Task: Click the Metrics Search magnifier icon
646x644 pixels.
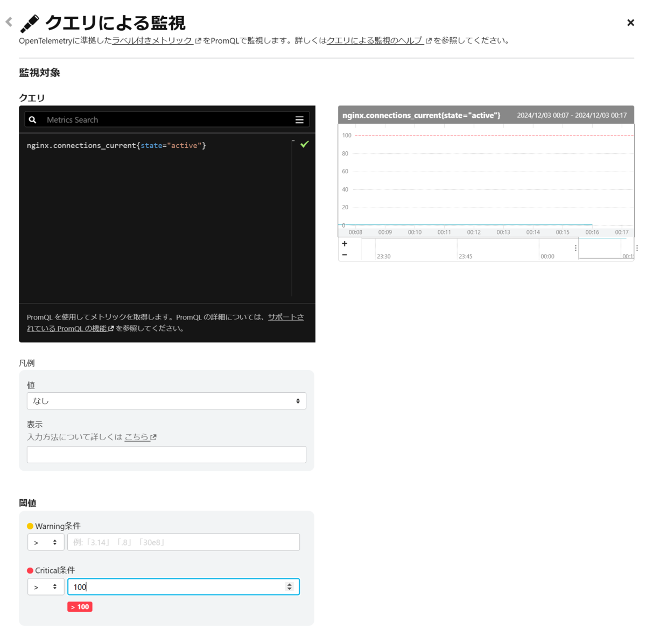Action: pos(33,120)
